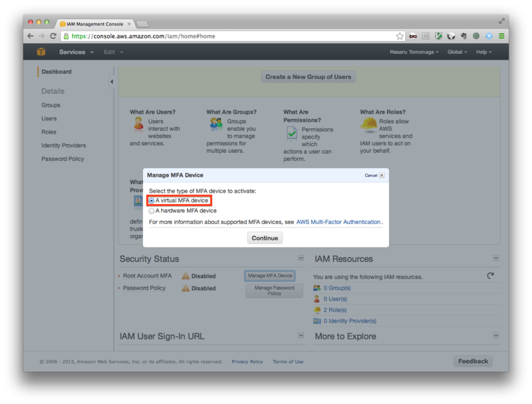532x404 pixels.
Task: Click the Password Policy warning icon
Action: pos(186,288)
